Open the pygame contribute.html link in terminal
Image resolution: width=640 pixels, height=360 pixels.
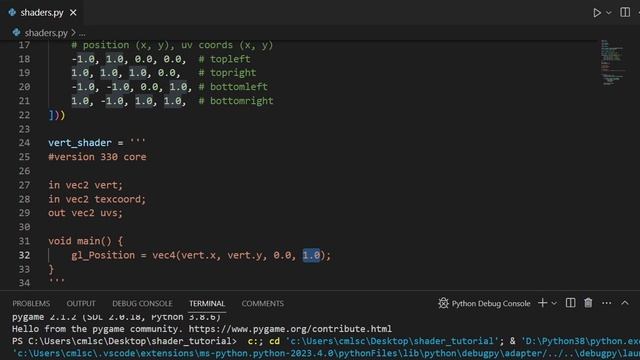coord(290,329)
